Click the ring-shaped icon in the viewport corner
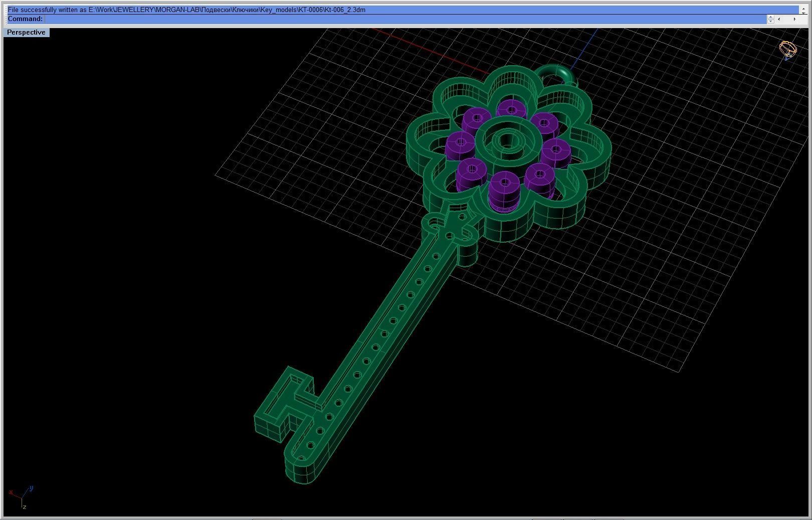Screen dimensions: 812x520 pyautogui.click(x=788, y=50)
